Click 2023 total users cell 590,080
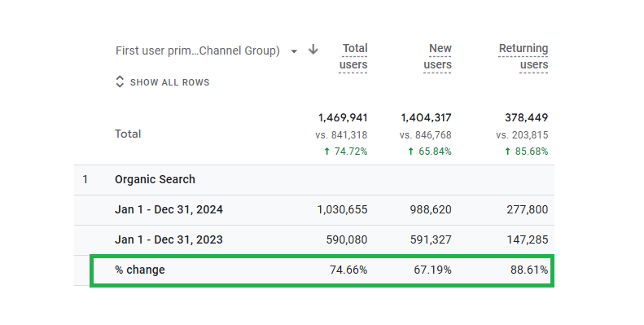Screen dimensions: 644x325 click(347, 239)
